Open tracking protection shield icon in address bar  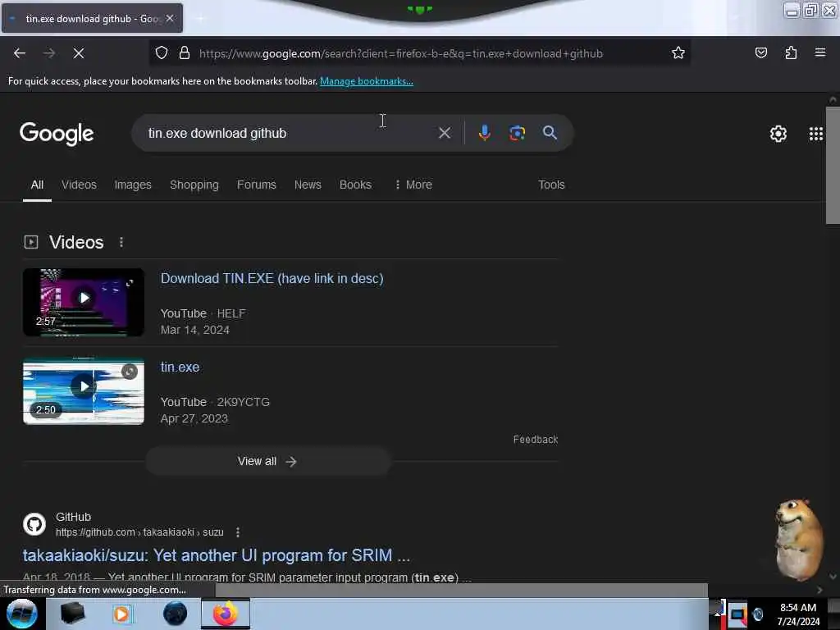162,53
